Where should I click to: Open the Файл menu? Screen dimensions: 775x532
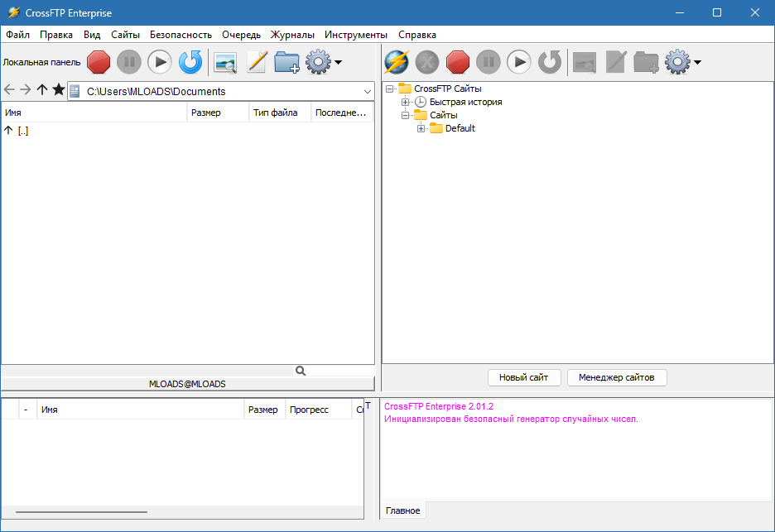pos(17,35)
